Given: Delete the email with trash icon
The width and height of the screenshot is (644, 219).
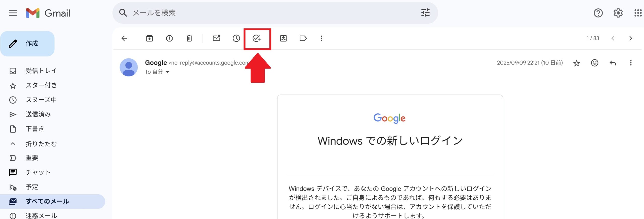Looking at the screenshot, I should pos(189,38).
